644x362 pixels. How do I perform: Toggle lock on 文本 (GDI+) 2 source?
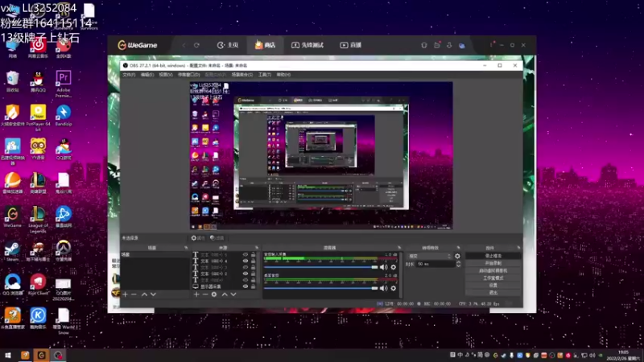click(253, 274)
